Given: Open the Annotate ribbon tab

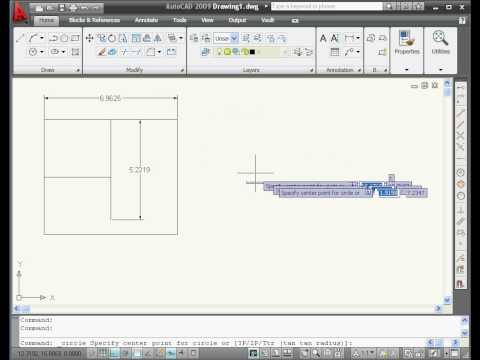Looking at the screenshot, I should 146,20.
